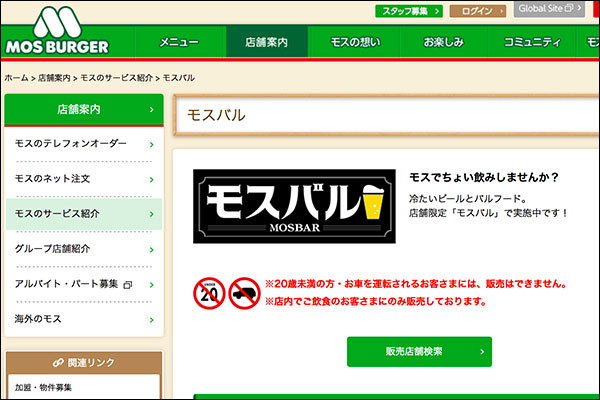Click the 販売店舗検索 button label
Image resolution: width=600 pixels, height=400 pixels.
coord(414,351)
